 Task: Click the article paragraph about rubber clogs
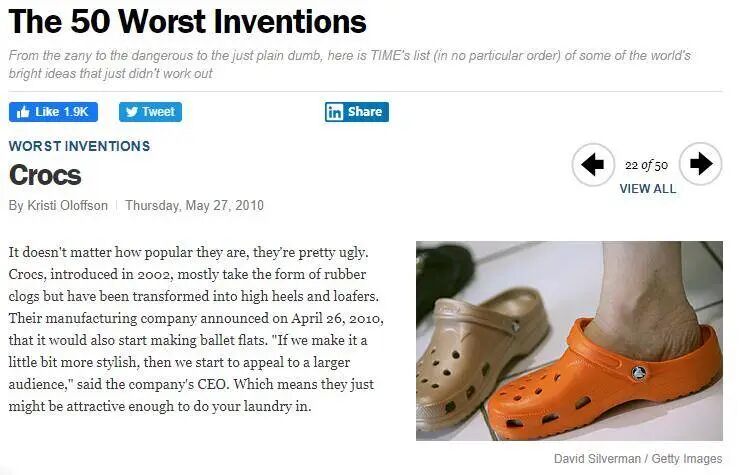pyautogui.click(x=196, y=328)
